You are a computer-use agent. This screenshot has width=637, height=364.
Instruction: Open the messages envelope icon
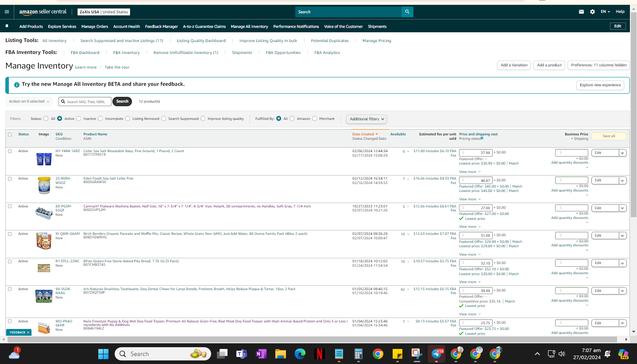point(581,12)
